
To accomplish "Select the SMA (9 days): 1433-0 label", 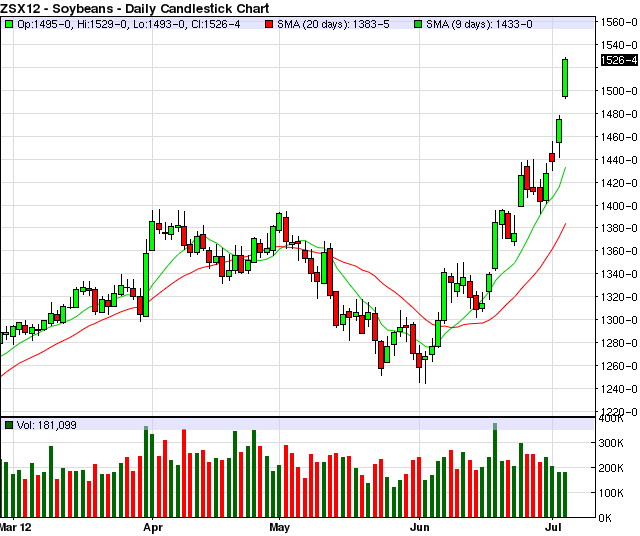I will pos(479,24).
